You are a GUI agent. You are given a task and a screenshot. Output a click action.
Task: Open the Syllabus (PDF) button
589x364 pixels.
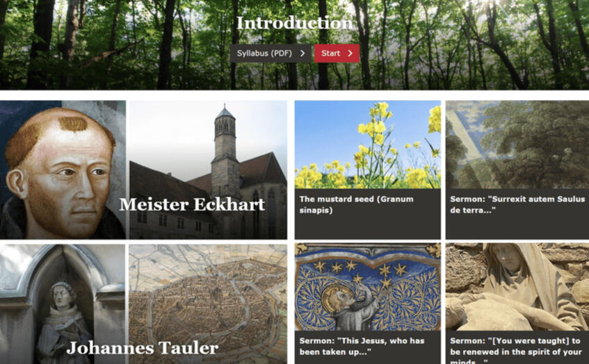tap(271, 53)
